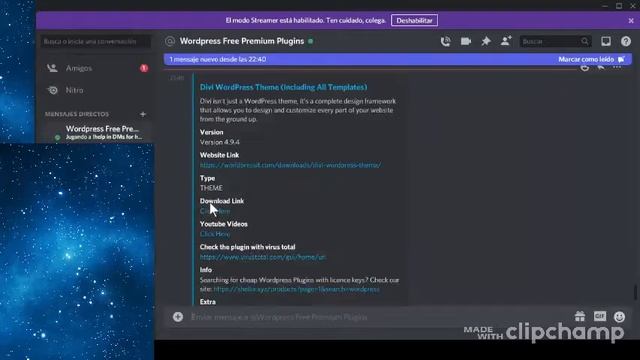Image resolution: width=640 pixels, height=360 pixels.
Task: Click the '1 mensaje nuevo desde las 22:40' bar
Action: (398, 59)
